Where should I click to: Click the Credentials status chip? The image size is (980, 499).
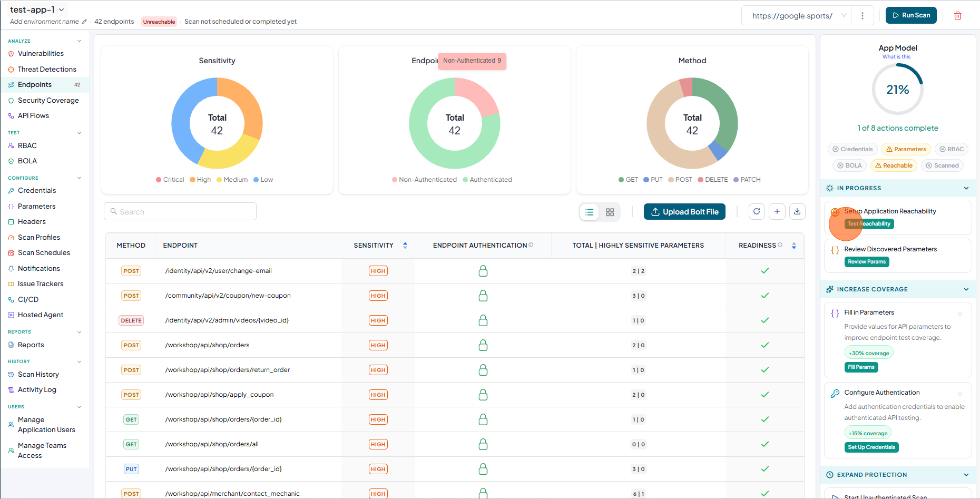852,149
